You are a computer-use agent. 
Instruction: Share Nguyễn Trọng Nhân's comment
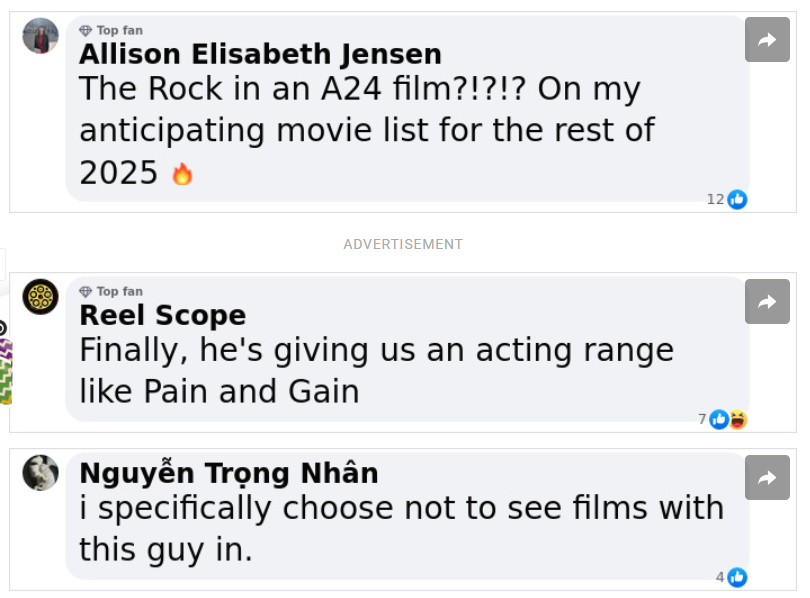pyautogui.click(x=767, y=478)
